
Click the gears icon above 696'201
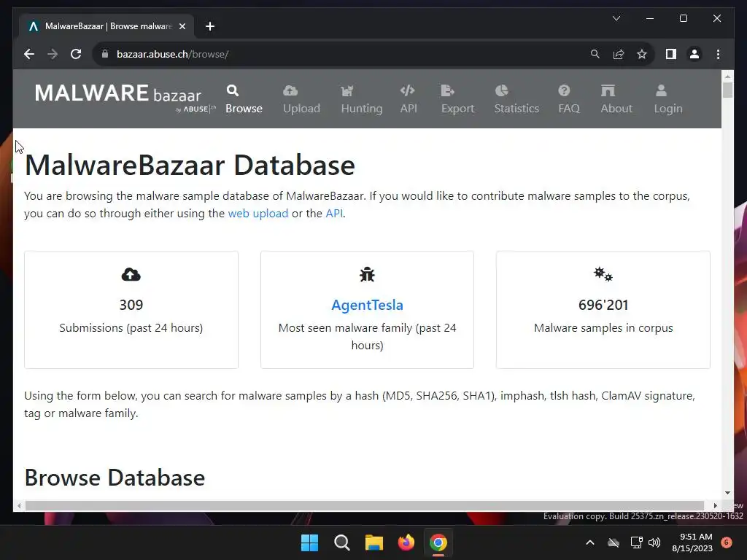[603, 274]
